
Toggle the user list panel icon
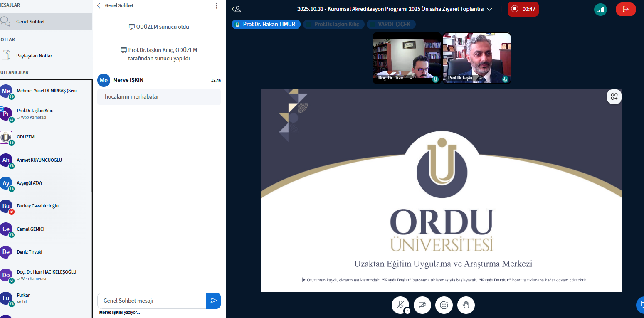[x=236, y=9]
